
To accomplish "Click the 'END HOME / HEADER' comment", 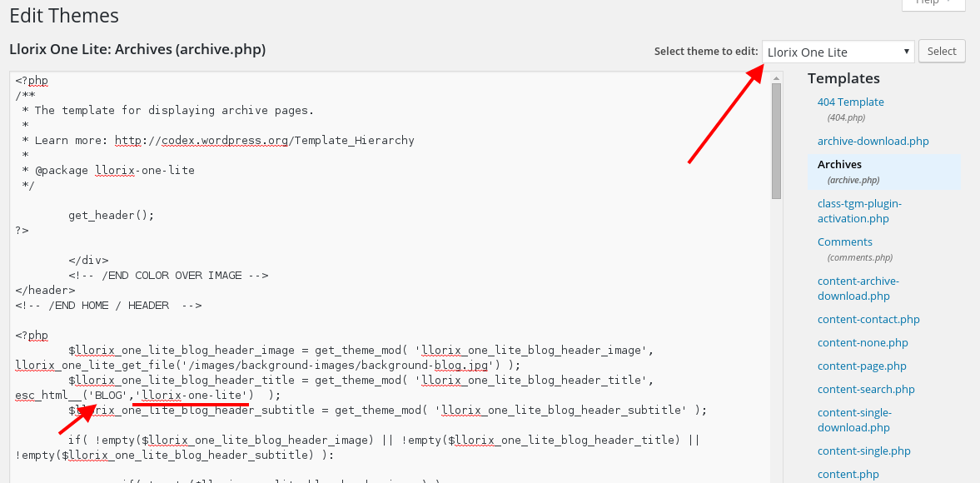I will [109, 306].
